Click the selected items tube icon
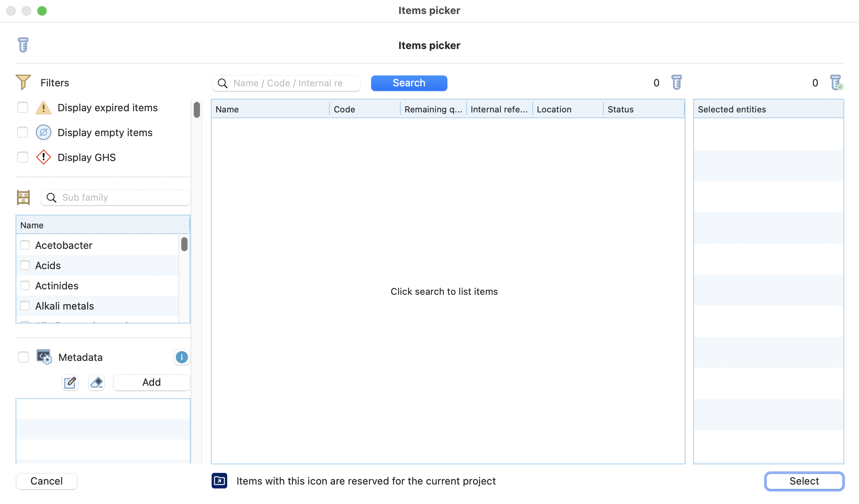This screenshot has height=504, width=859. click(x=836, y=82)
